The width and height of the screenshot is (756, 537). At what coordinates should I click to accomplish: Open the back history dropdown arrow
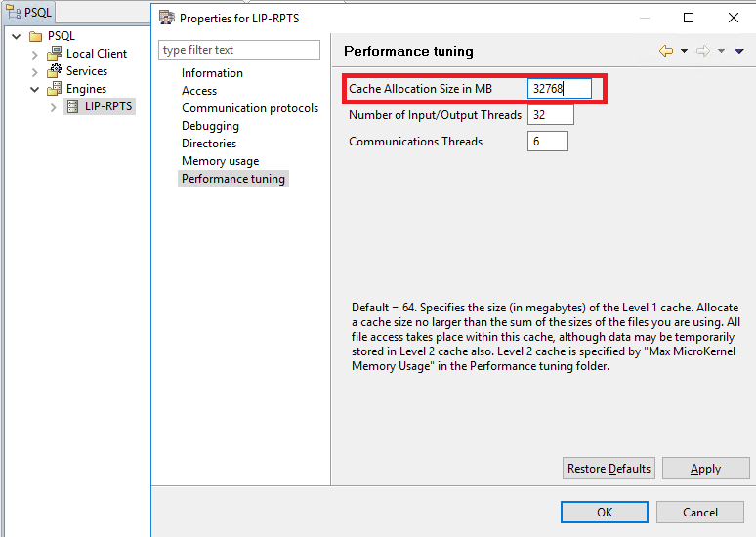[x=684, y=51]
